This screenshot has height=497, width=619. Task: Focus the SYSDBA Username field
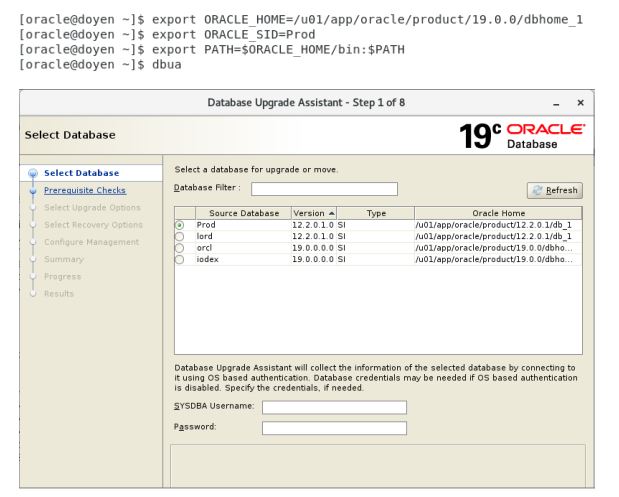click(334, 407)
